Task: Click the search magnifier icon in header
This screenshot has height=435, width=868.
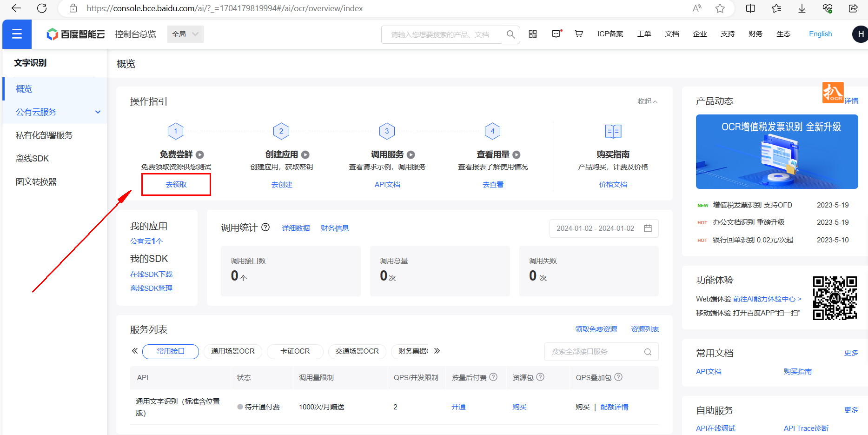Action: [x=510, y=34]
